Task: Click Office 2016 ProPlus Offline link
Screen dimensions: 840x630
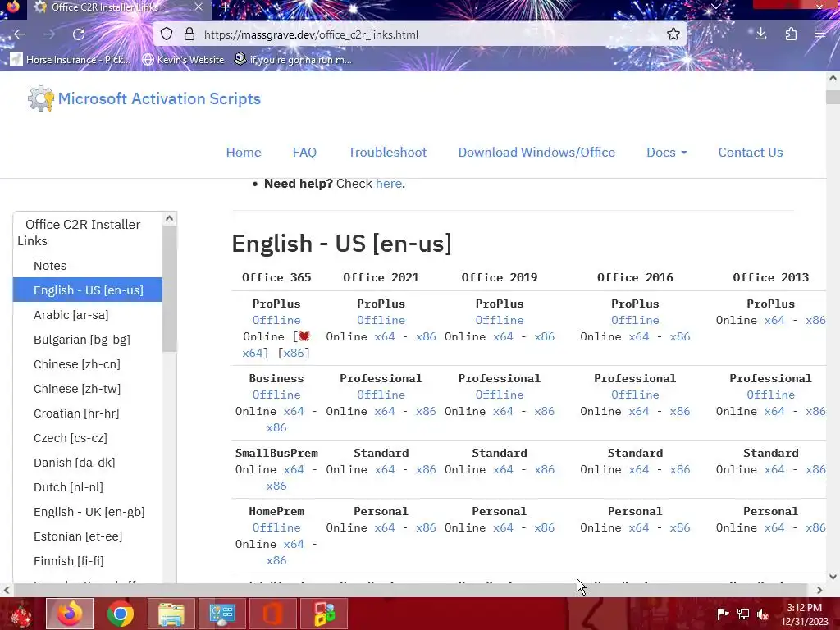Action: click(x=635, y=321)
